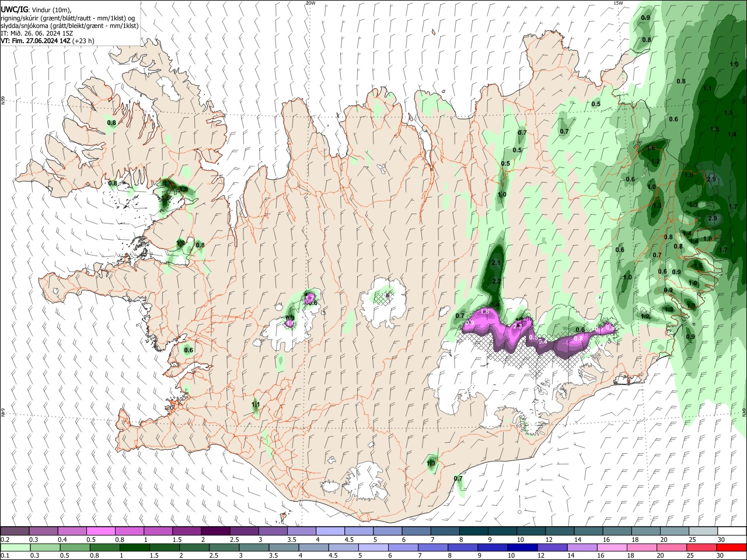Image resolution: width=747 pixels, height=560 pixels.
Task: Pick the darkest purple swatch on the snow scale
Action: coord(215,531)
